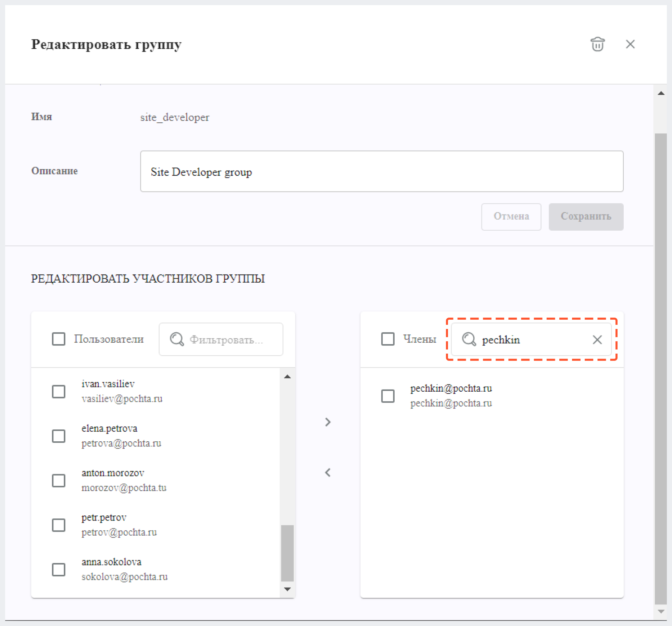Check the anna.sokolova user checkbox
672x626 pixels.
click(x=59, y=569)
